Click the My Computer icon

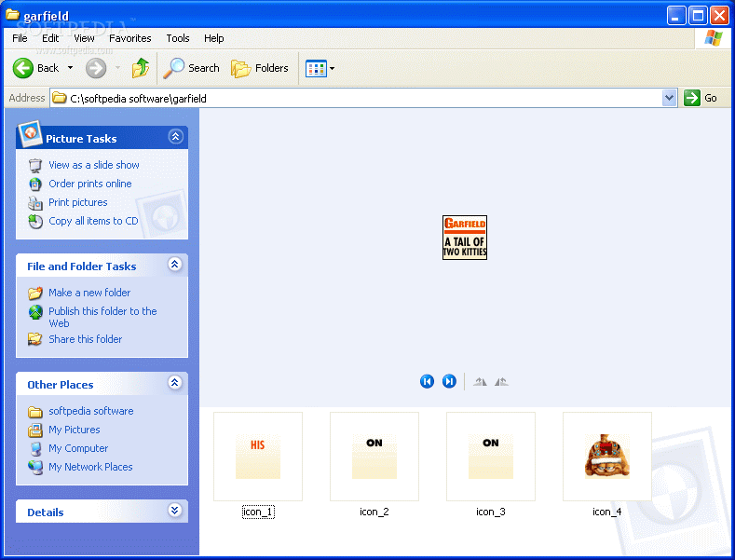tap(35, 449)
